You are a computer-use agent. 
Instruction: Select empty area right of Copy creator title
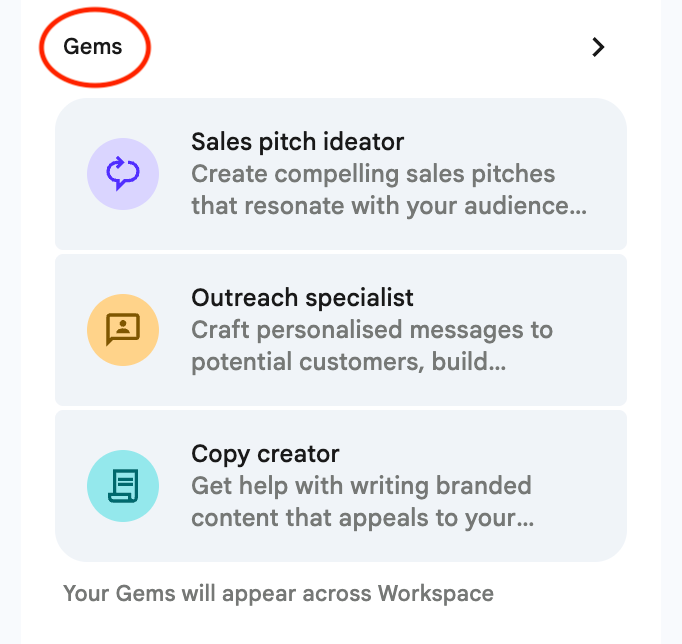tap(480, 454)
